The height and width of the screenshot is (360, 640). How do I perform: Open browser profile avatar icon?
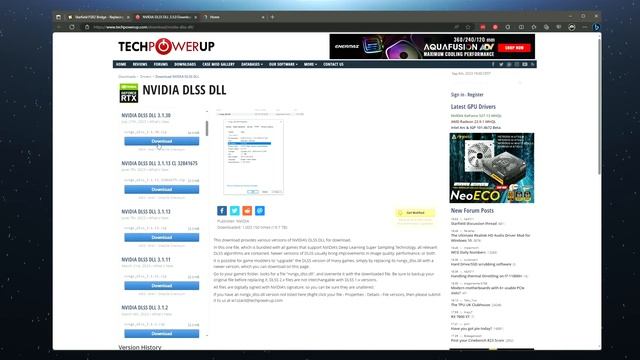coord(572,27)
